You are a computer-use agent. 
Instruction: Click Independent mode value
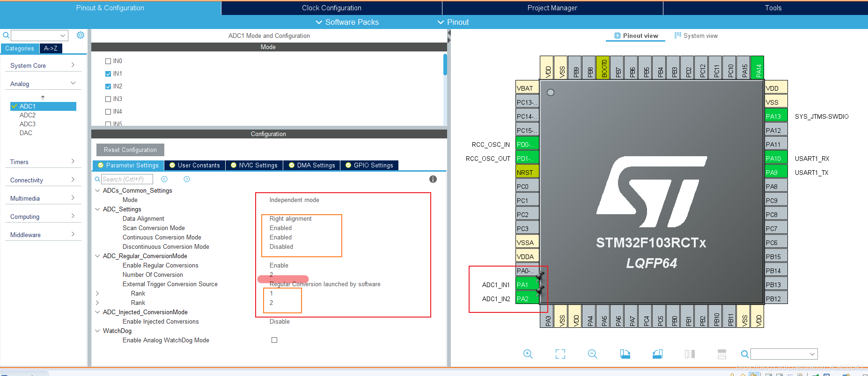(294, 200)
